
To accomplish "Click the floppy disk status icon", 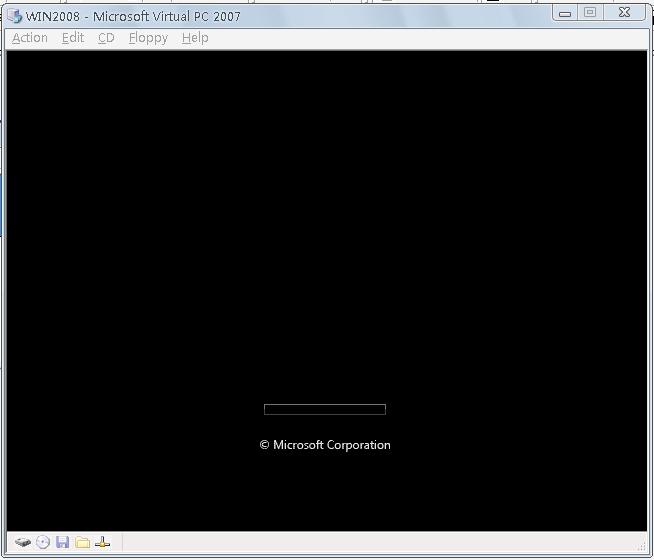I will 63,542.
